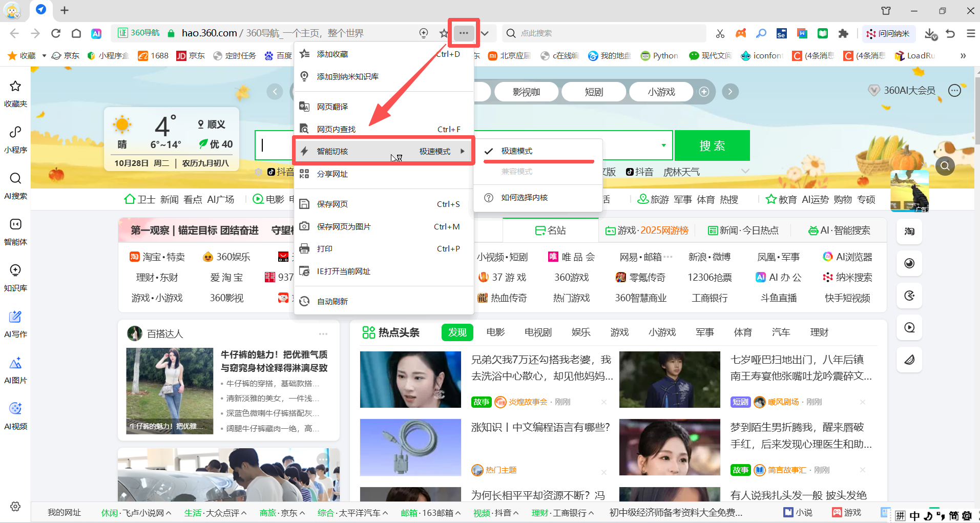The width and height of the screenshot is (980, 523).
Task: Take a screenshot with the scissors tool
Action: tap(720, 32)
